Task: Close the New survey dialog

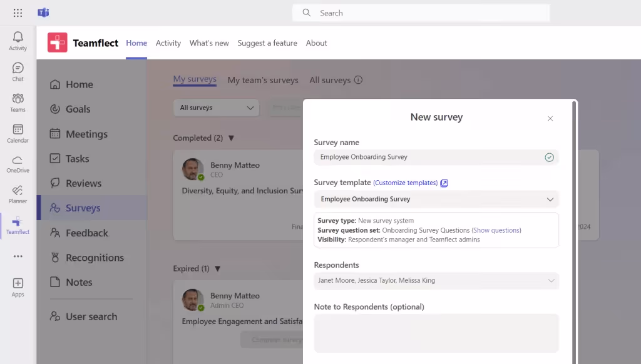Action: tap(550, 118)
